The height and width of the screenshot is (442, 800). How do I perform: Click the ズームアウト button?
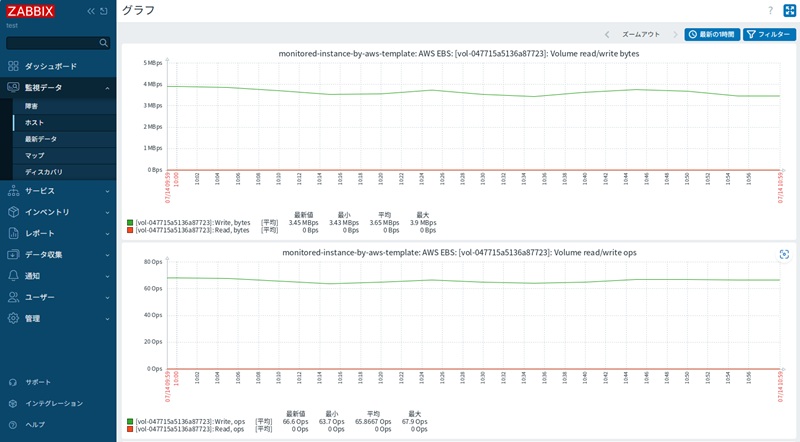641,35
